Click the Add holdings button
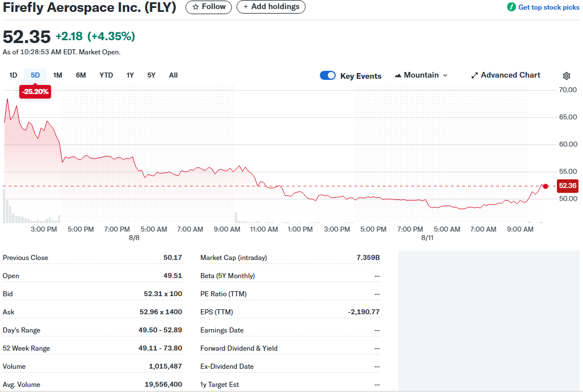Screen dimensions: 583x392 pyautogui.click(x=271, y=7)
